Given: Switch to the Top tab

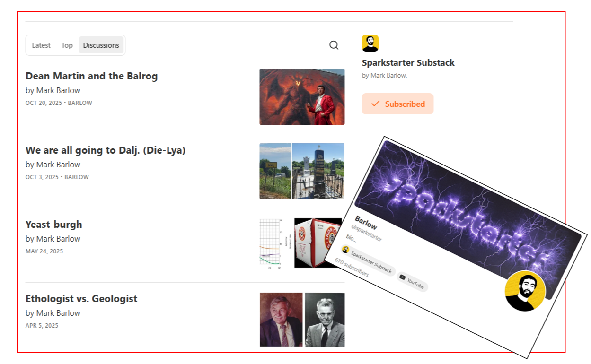Looking at the screenshot, I should [x=67, y=45].
